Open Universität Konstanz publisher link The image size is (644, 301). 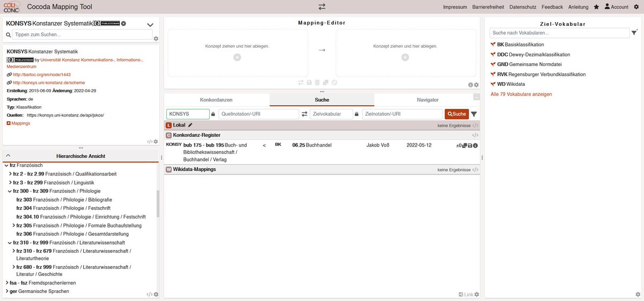click(75, 63)
